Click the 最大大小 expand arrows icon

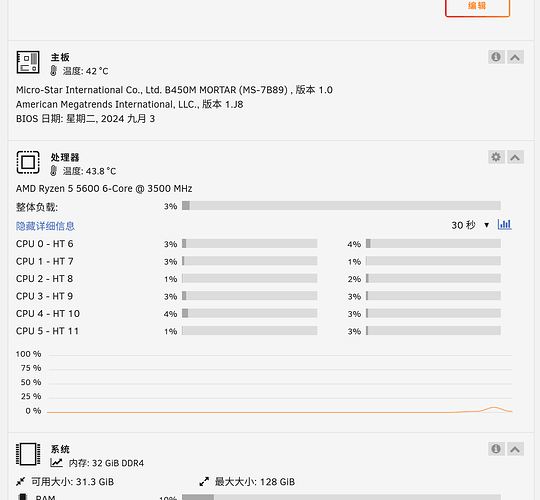click(204, 481)
